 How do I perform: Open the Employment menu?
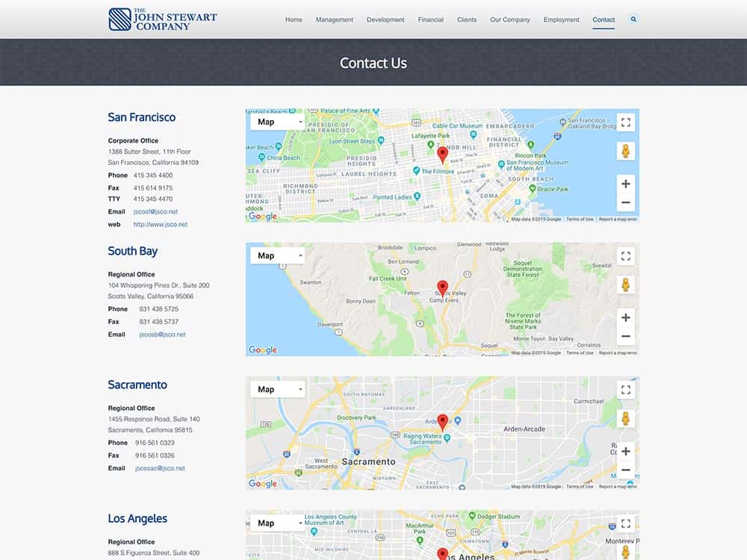pos(561,19)
